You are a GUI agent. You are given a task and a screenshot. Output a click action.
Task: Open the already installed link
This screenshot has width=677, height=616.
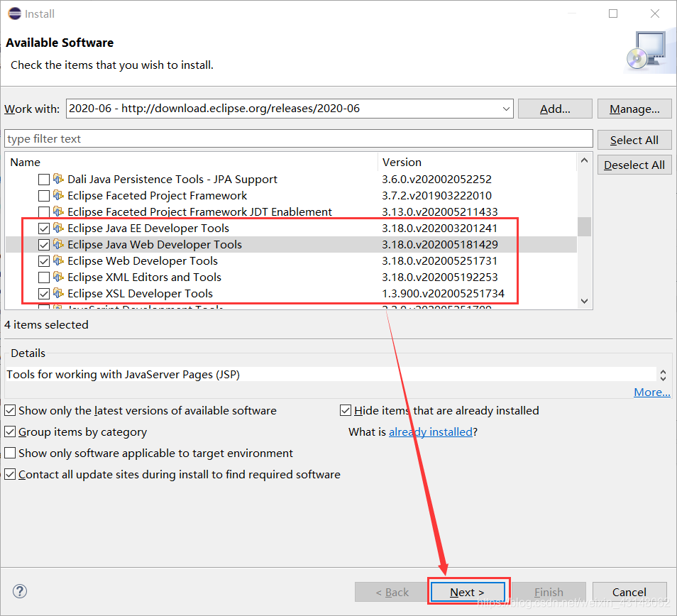pyautogui.click(x=431, y=431)
